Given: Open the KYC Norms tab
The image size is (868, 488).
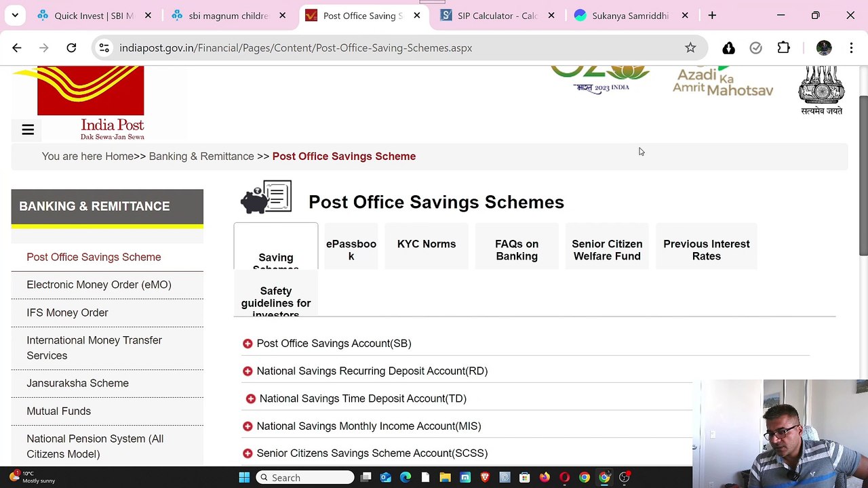Looking at the screenshot, I should pyautogui.click(x=427, y=247).
